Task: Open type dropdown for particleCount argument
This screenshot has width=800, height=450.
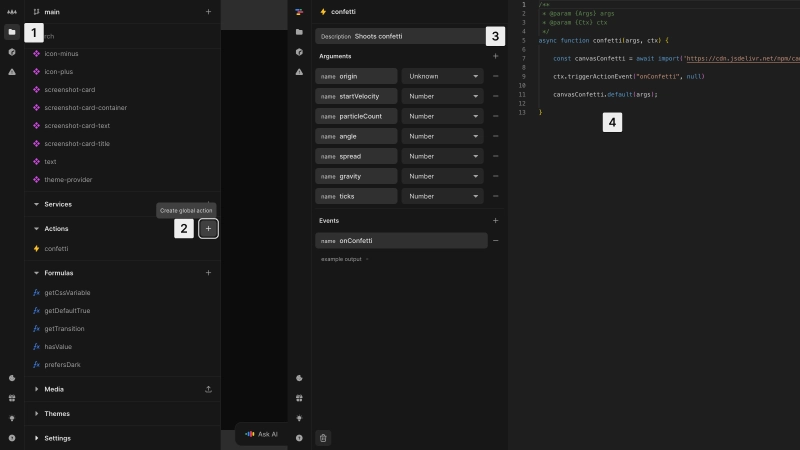Action: [442, 116]
